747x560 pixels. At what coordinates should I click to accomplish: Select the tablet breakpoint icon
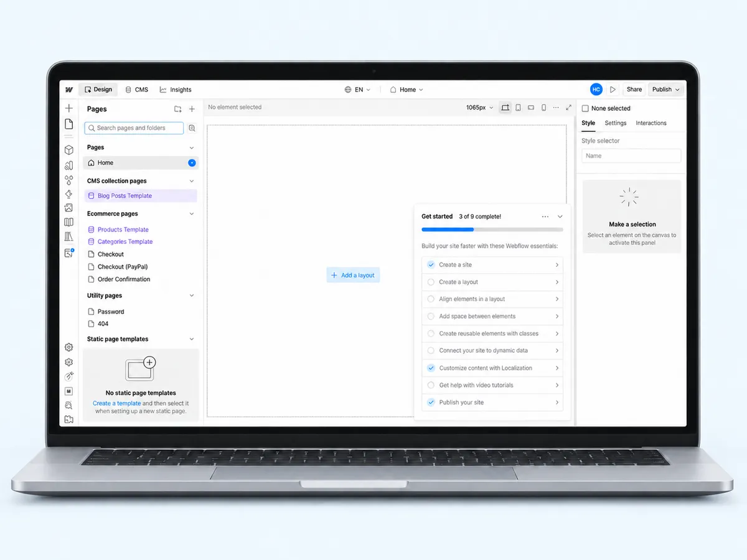[x=518, y=108]
